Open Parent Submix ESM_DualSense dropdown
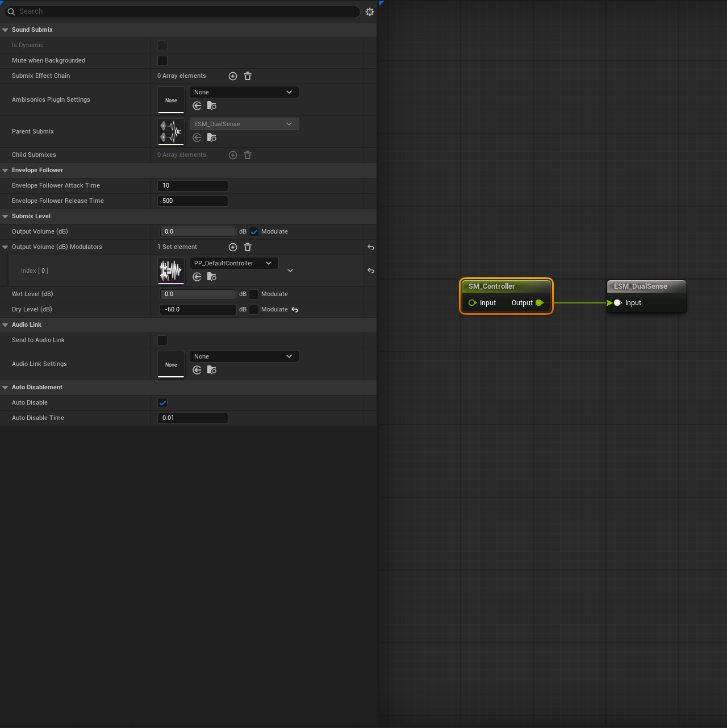 pyautogui.click(x=244, y=124)
